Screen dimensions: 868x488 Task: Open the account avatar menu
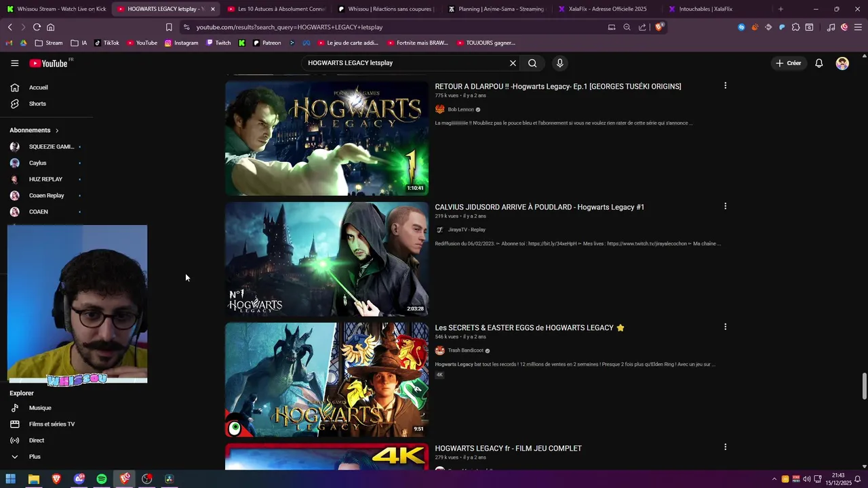pyautogui.click(x=842, y=63)
